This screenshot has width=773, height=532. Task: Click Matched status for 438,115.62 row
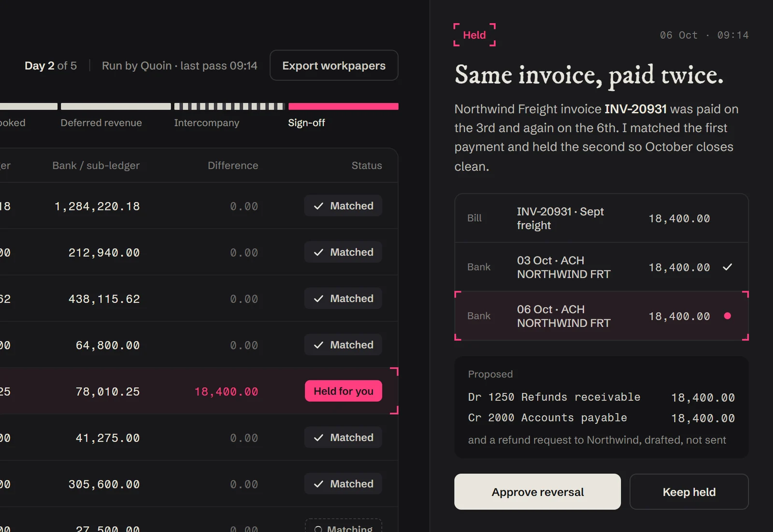pyautogui.click(x=343, y=298)
